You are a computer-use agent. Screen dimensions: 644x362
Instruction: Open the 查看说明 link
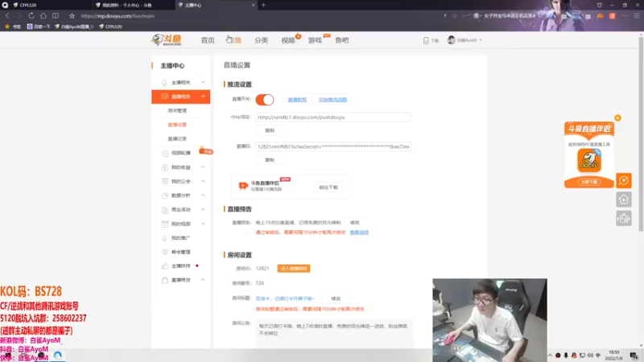point(359,232)
